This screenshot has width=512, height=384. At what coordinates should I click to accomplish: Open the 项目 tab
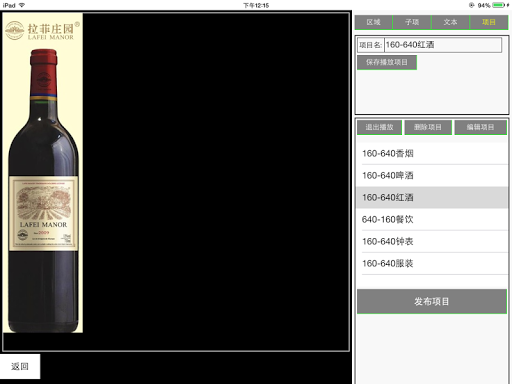(489, 22)
